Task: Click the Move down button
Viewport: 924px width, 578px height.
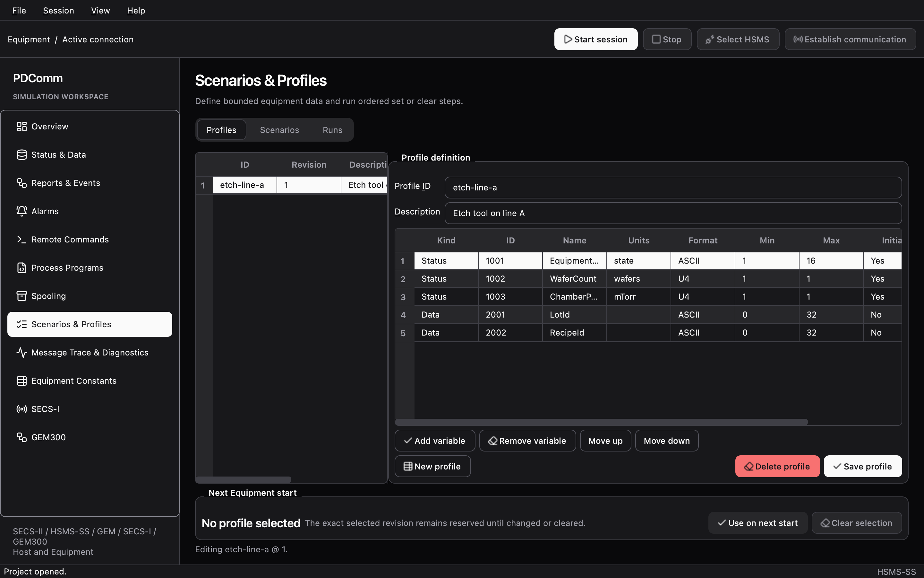Action: [667, 441]
